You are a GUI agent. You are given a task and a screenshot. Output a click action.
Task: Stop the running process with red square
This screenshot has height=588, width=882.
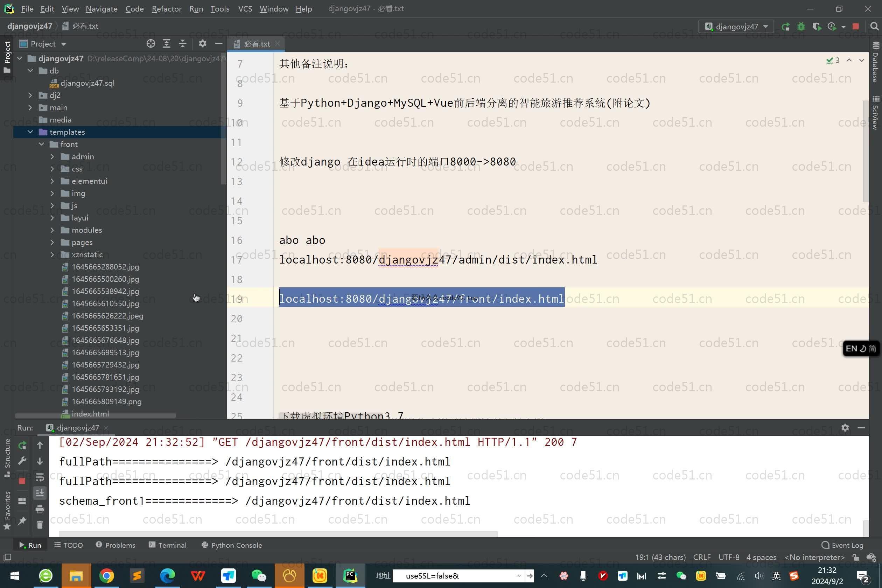click(856, 27)
